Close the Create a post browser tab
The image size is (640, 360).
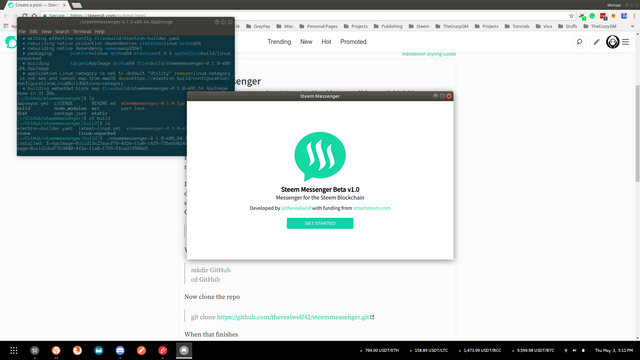pyautogui.click(x=64, y=5)
